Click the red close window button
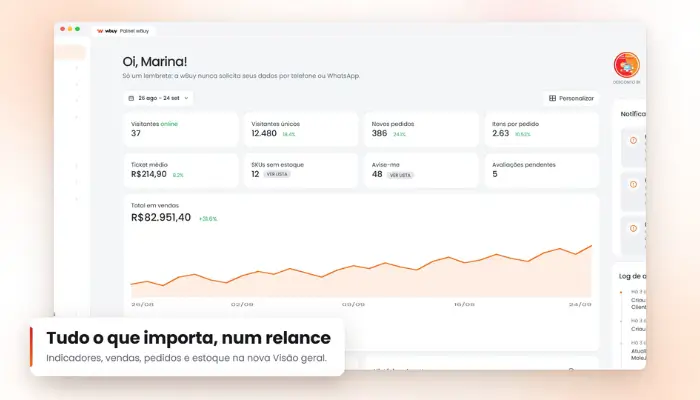Screen dimensions: 700x400 coord(62,29)
